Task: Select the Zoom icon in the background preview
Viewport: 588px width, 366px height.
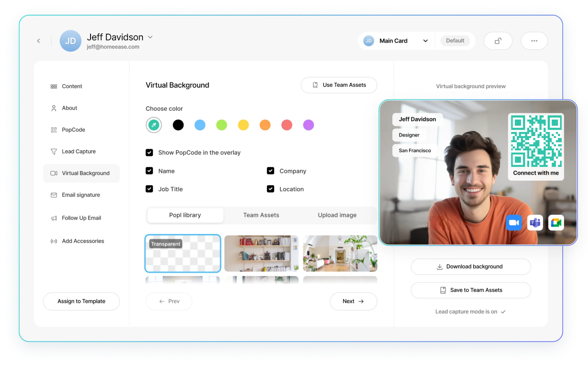Action: (514, 223)
